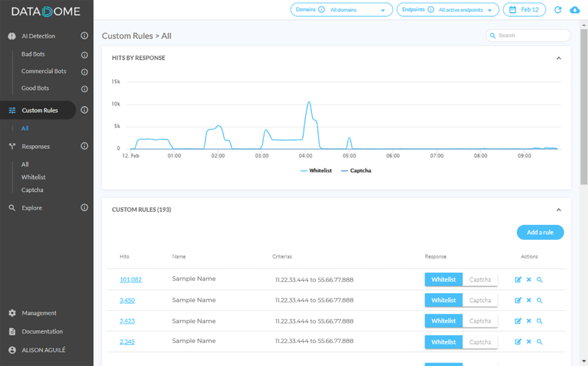Open the 2,345 hits link
Screen dimensions: 588x366
[127, 342]
